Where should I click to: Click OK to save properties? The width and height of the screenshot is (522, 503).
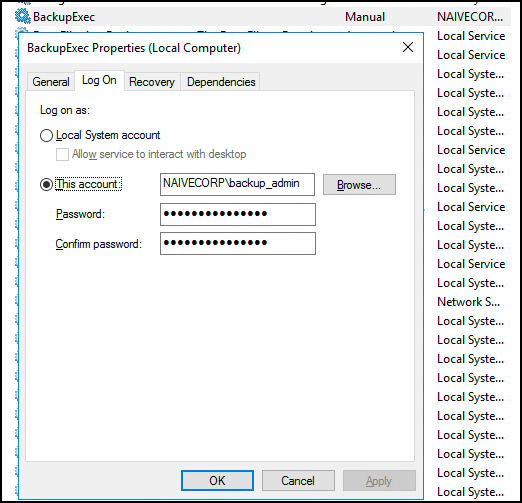click(x=217, y=480)
